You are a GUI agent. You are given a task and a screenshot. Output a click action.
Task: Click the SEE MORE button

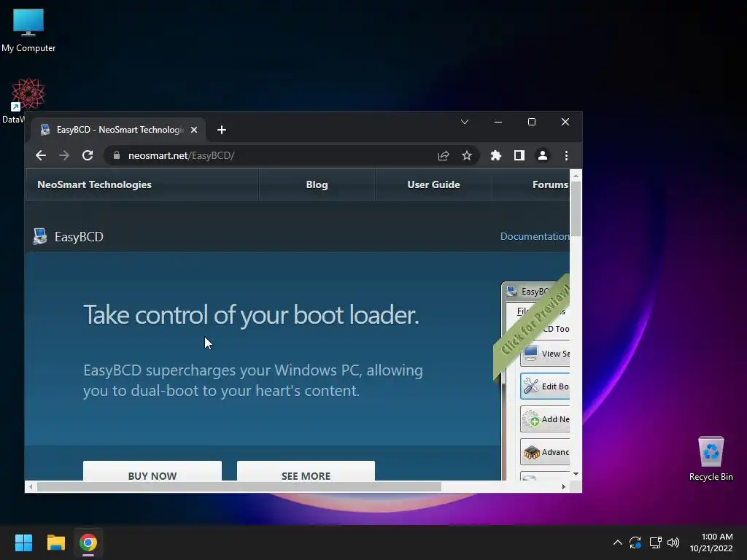(306, 471)
